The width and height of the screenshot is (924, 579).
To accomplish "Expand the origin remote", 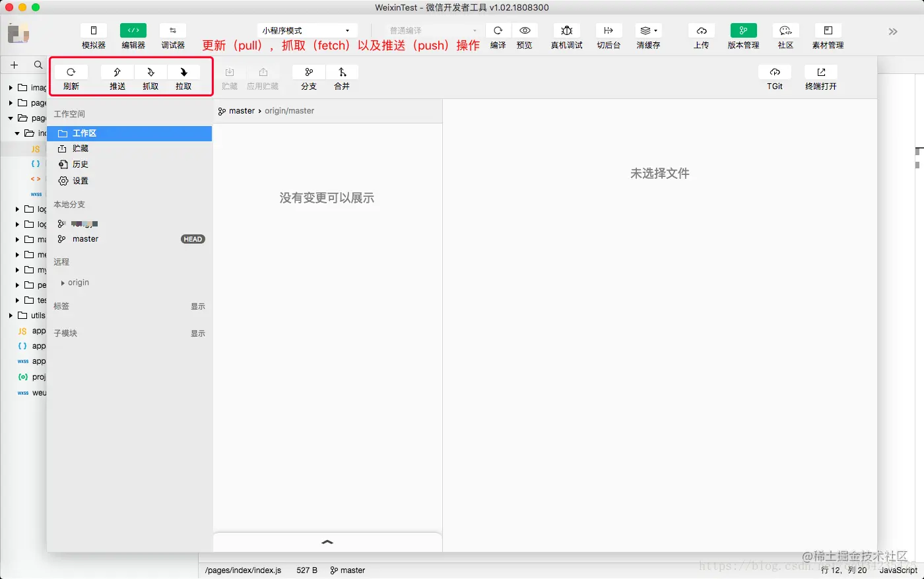I will (63, 283).
